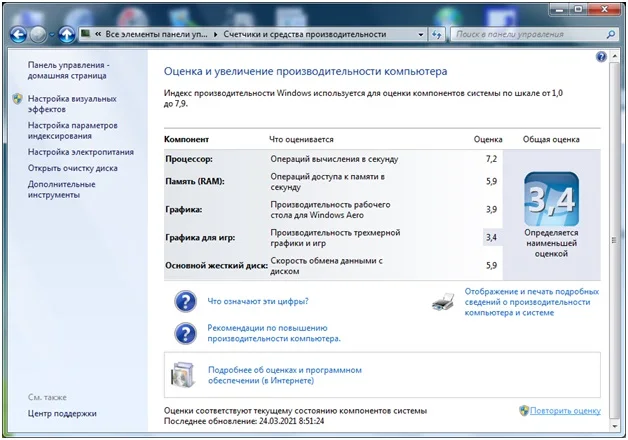The height and width of the screenshot is (440, 628).
Task: Click 'Что означают эти цифры?' link
Action: pos(258,301)
